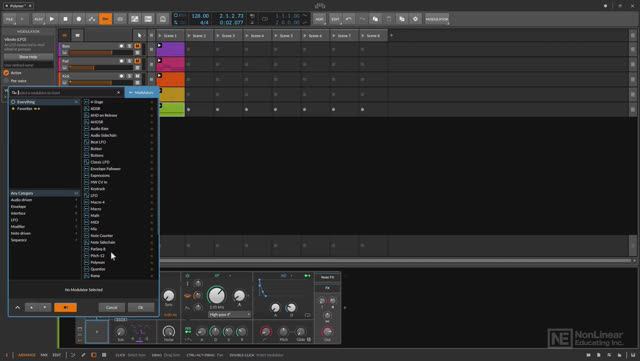Click the Duplicate icon in toolbar
Viewport: 640px width, 361px height.
click(x=402, y=19)
